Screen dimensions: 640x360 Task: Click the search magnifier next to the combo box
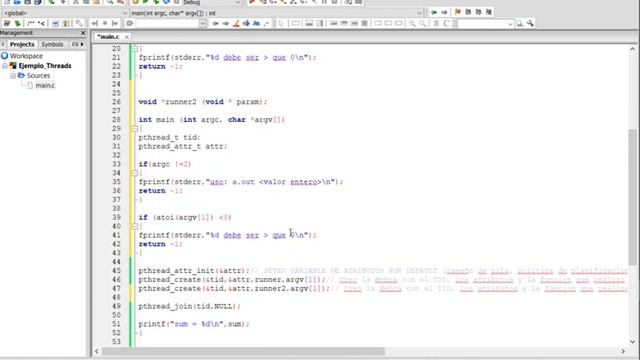coord(520,23)
